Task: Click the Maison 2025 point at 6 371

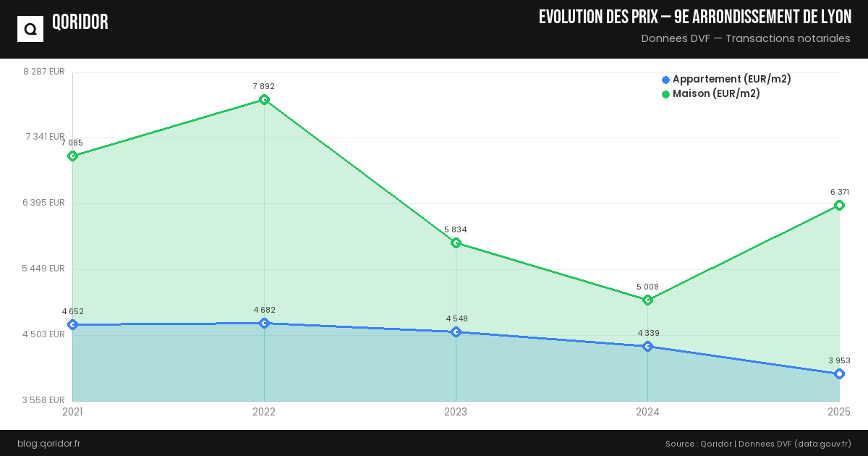Action: (x=839, y=206)
